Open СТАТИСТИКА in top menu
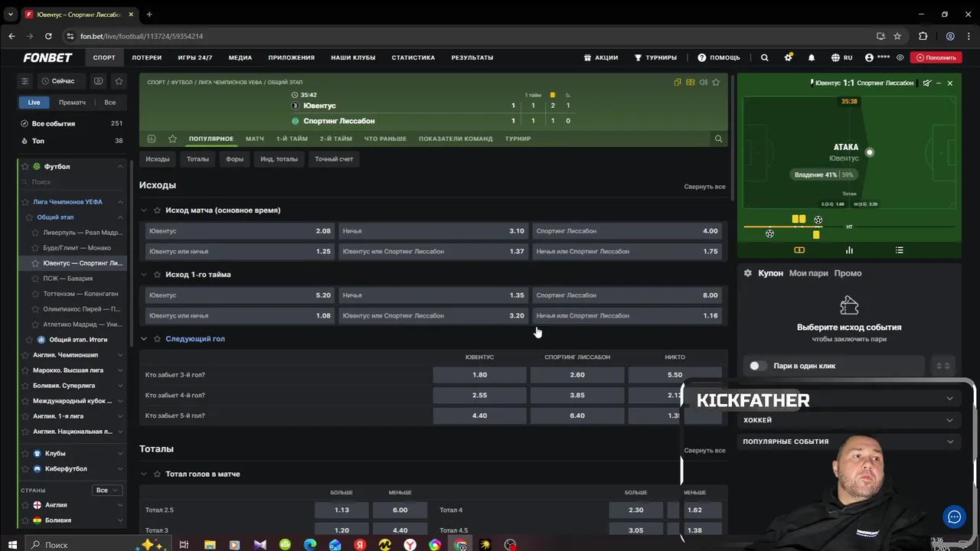Viewport: 980px width, 551px height. 413,57
